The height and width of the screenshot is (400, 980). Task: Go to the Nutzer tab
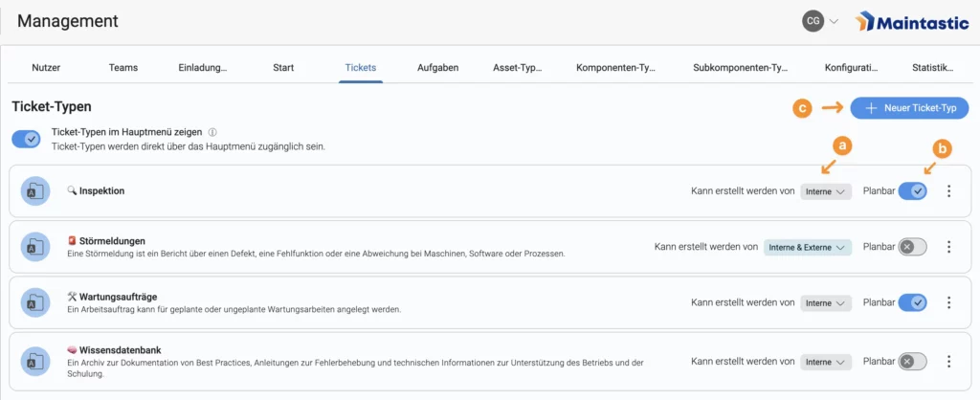46,68
